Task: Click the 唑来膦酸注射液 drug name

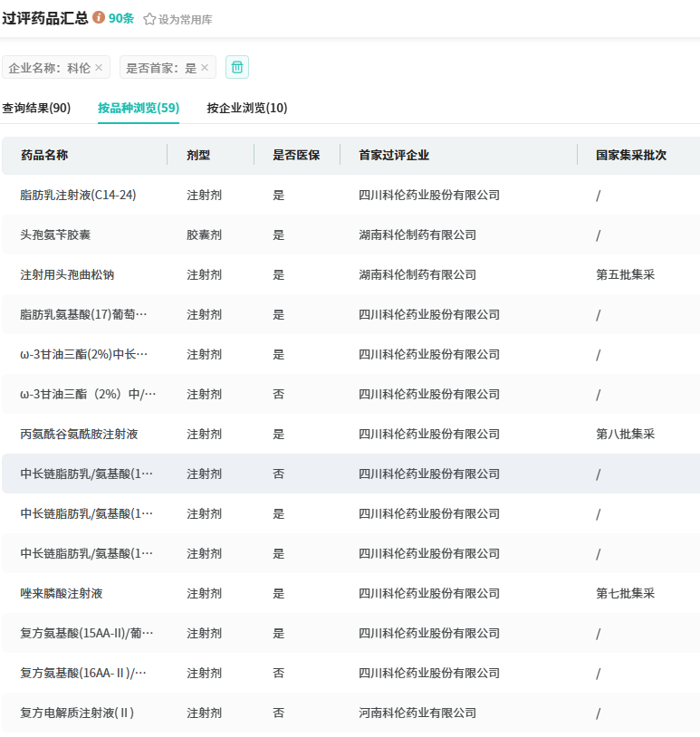Action: click(62, 593)
